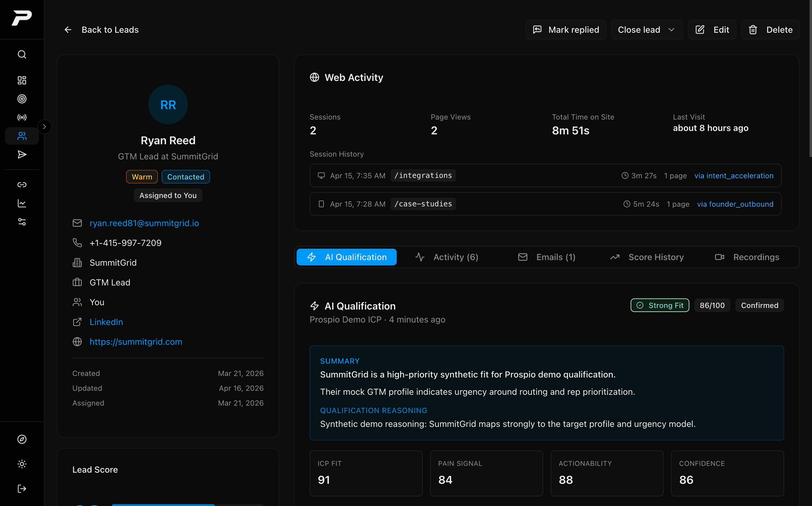Open the broadcast signals icon
The image size is (812, 506).
(22, 117)
